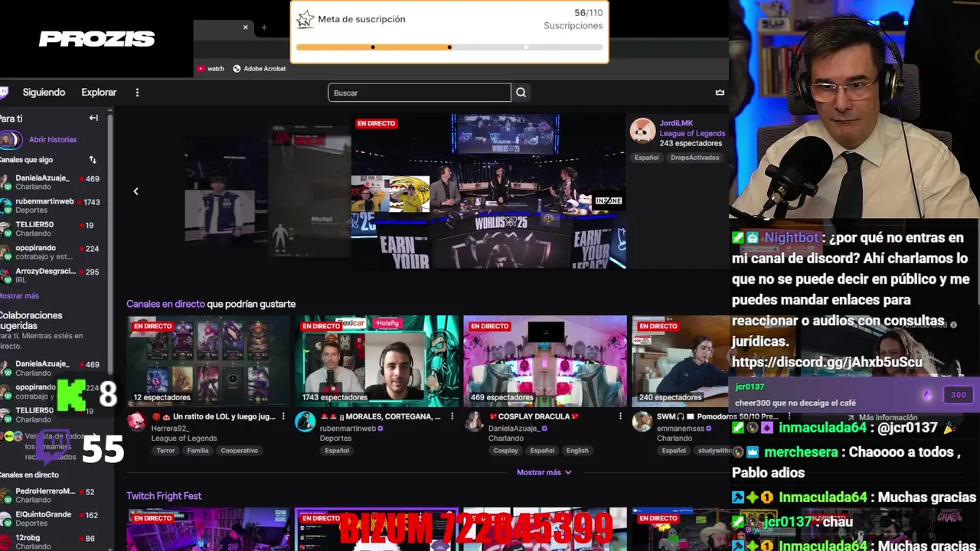Open a new browser tab
The height and width of the screenshot is (551, 980).
click(264, 28)
